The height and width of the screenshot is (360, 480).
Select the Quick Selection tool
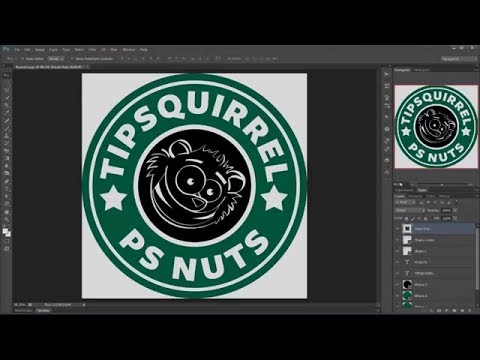6,97
